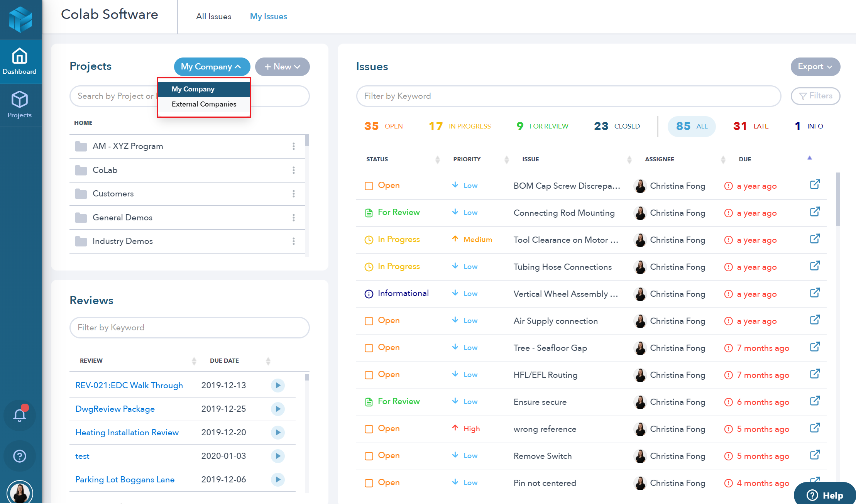Expand the + New dropdown
Screen dimensions: 856x504
282,67
